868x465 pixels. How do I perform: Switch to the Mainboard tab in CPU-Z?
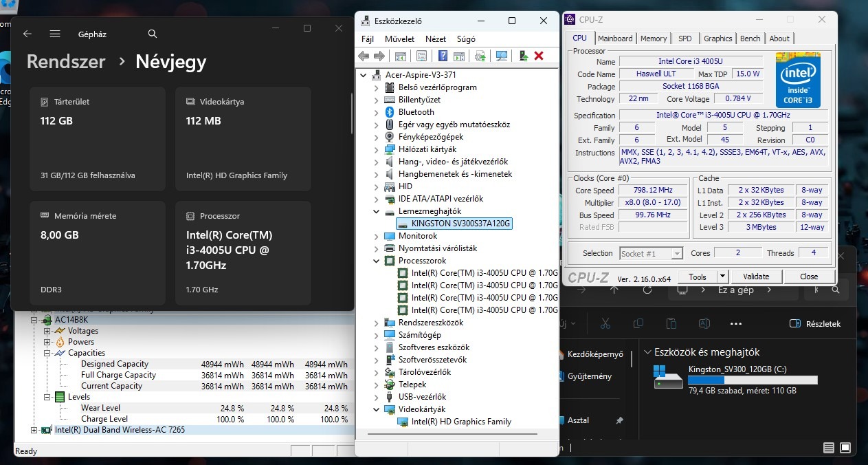pyautogui.click(x=615, y=39)
